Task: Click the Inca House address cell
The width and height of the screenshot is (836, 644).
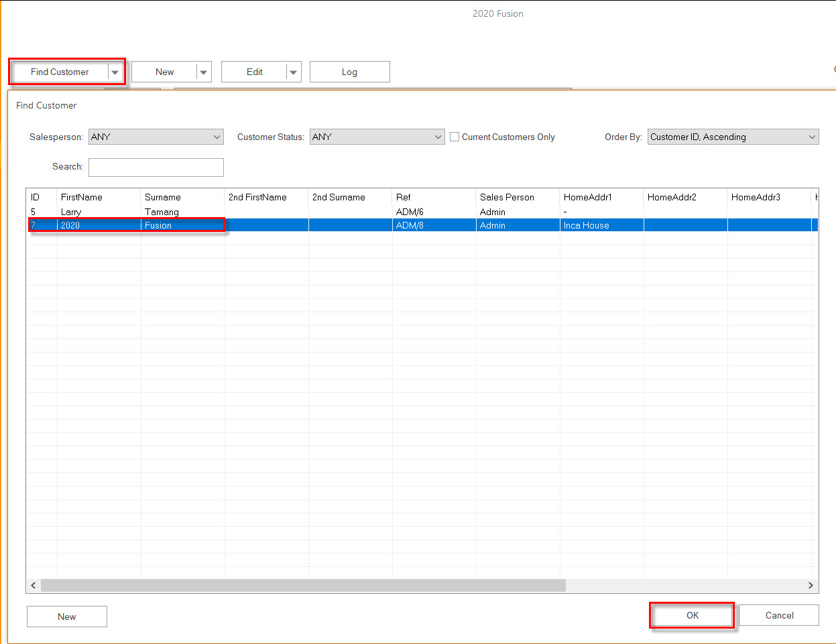Action: [x=602, y=225]
